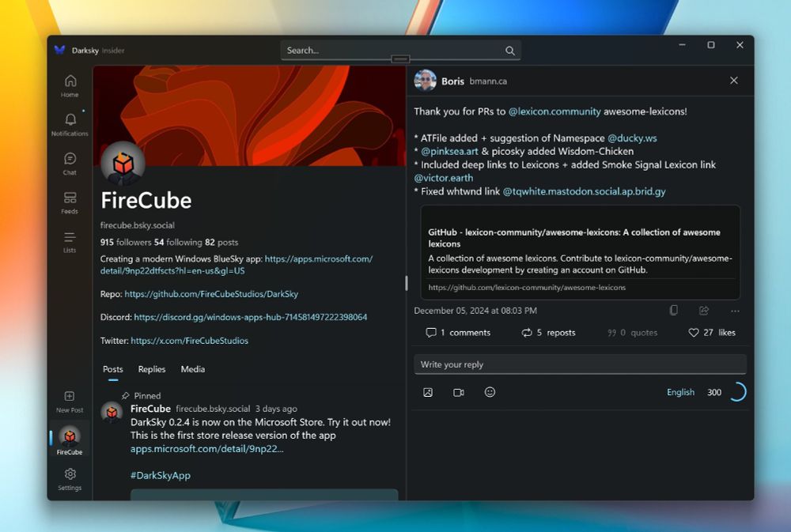Viewport: 791px width, 532px height.
Task: Close the Darksky window
Action: [740, 45]
